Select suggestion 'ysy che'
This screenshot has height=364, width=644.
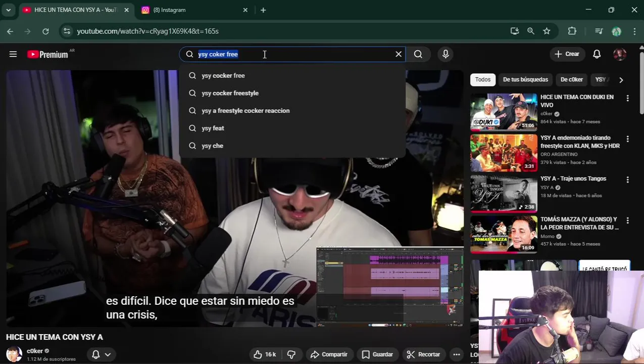pyautogui.click(x=292, y=146)
